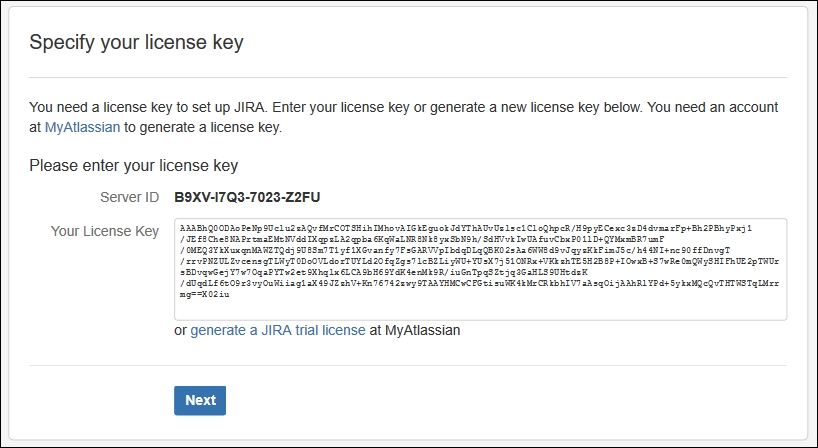This screenshot has width=818, height=448.
Task: Click the sentence You need a license key to set up JIRA
Action: tap(149, 107)
